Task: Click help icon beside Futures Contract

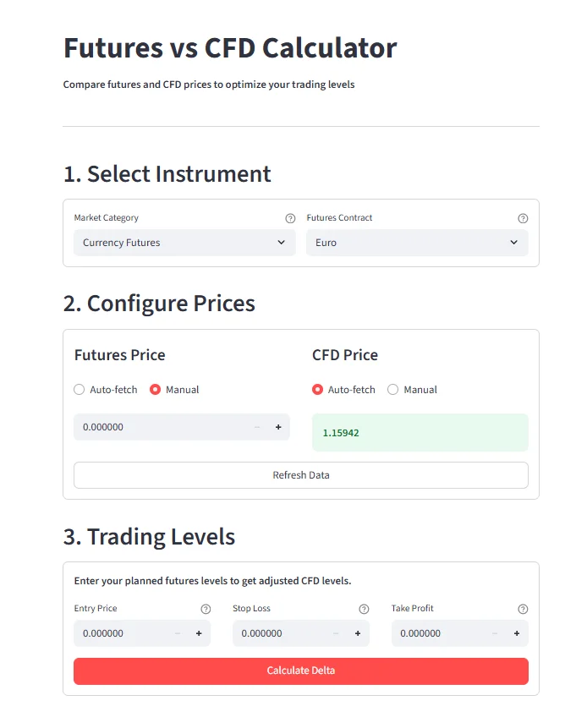Action: tap(523, 218)
